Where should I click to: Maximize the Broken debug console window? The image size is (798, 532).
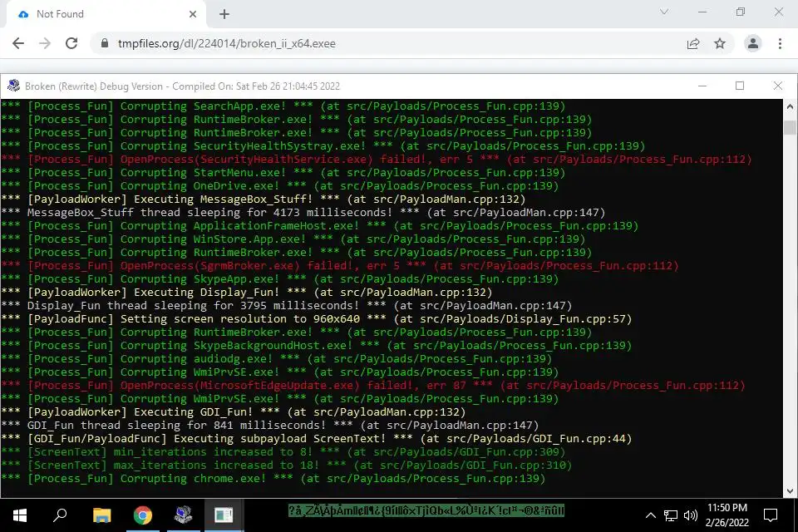pos(740,86)
